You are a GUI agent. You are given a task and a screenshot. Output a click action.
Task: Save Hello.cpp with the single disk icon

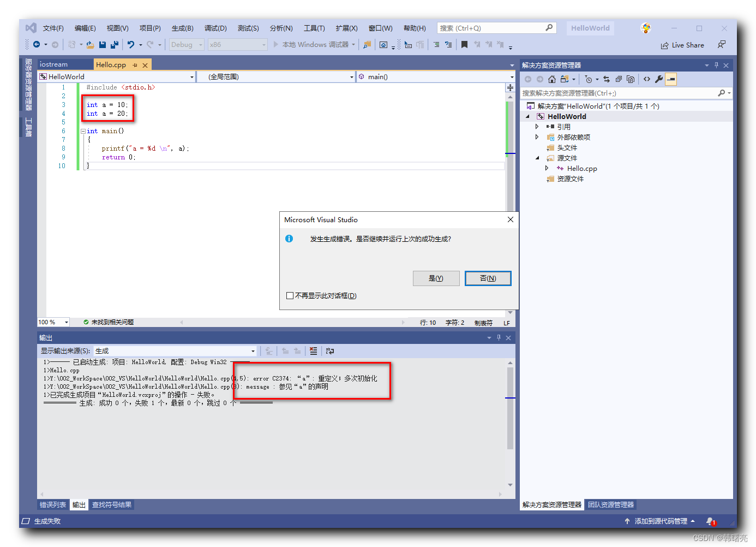click(103, 45)
